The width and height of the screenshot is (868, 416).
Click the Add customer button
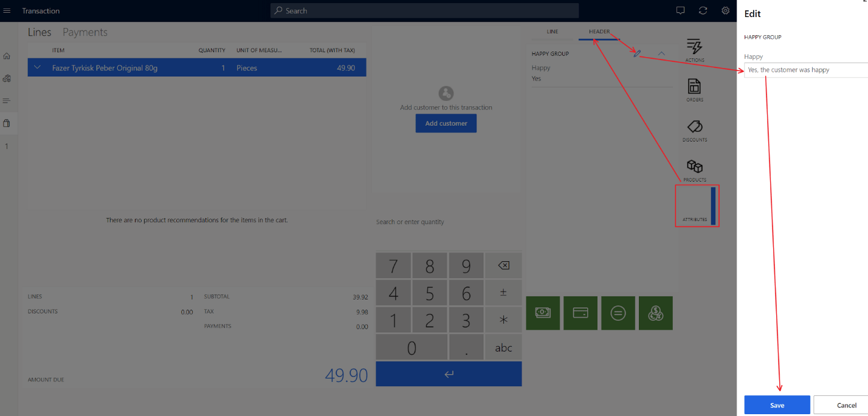coord(446,123)
